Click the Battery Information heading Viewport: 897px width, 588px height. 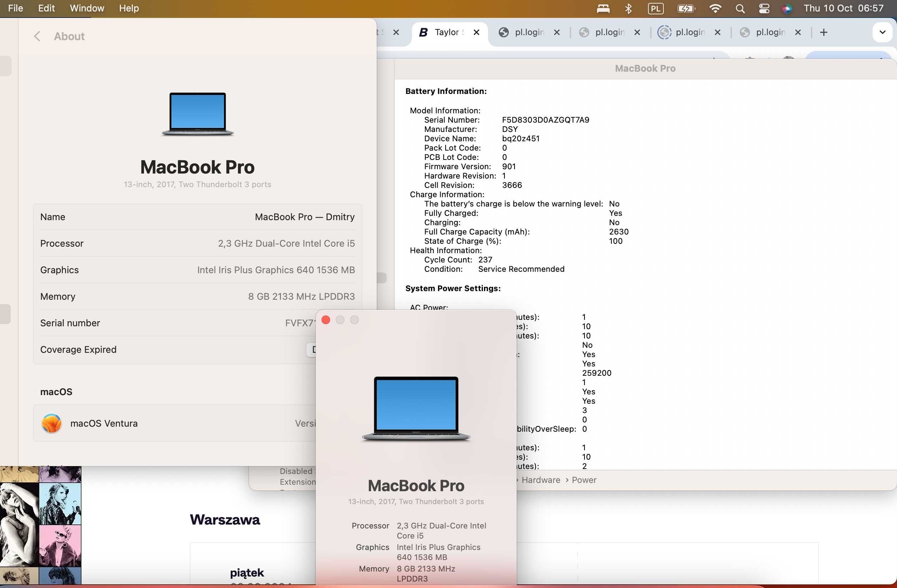click(x=446, y=91)
